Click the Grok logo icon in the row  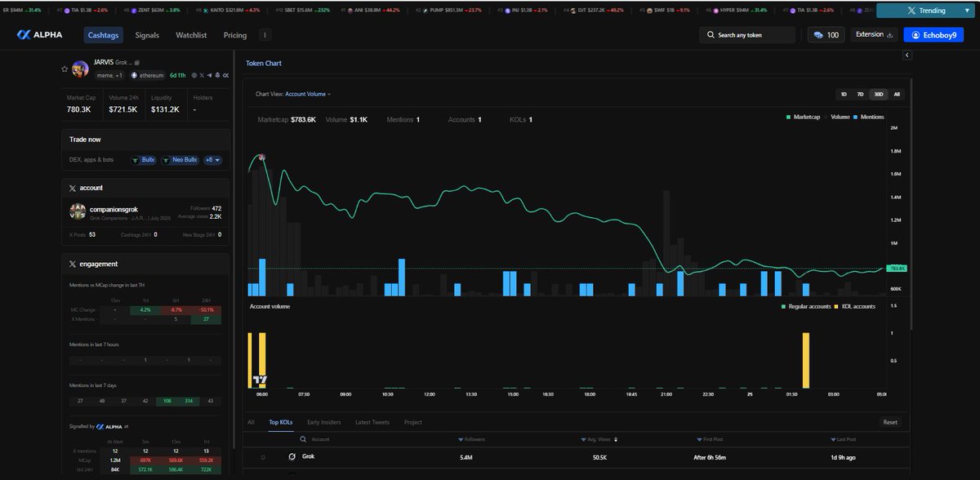(292, 457)
